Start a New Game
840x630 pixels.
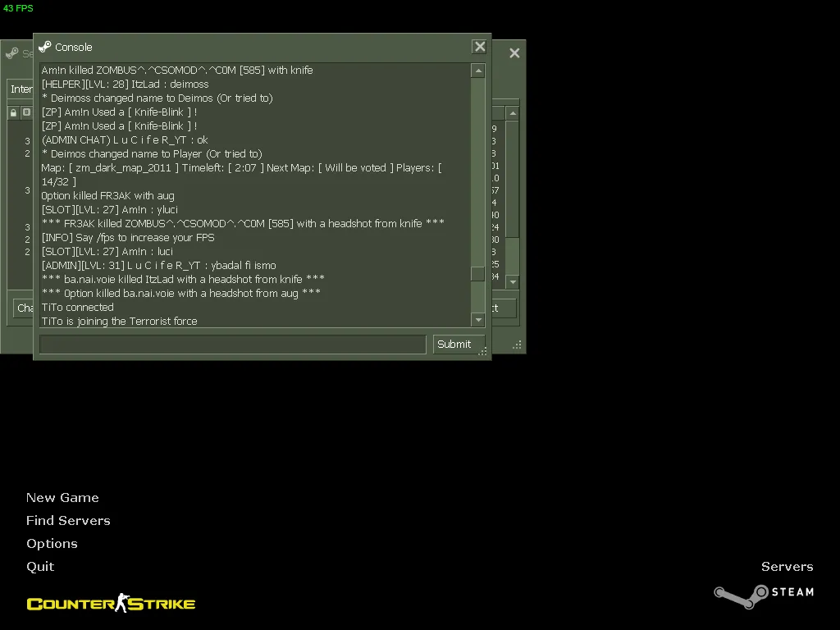coord(62,498)
